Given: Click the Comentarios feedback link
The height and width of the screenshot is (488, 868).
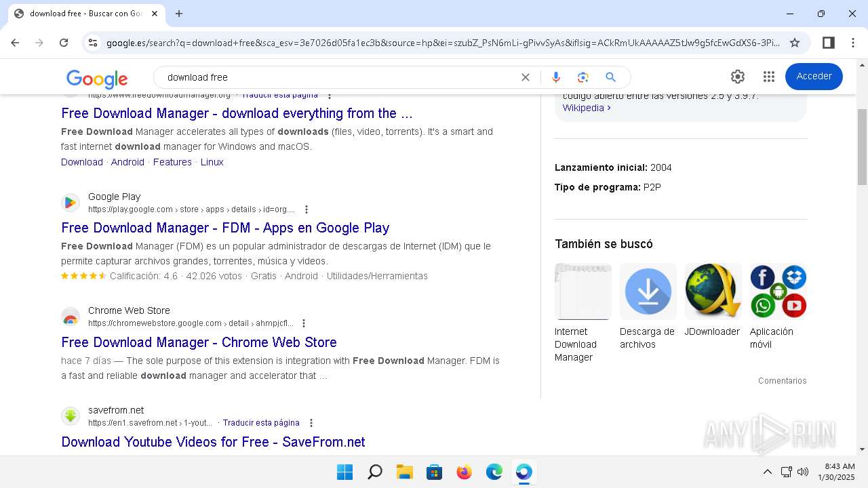Looking at the screenshot, I should click(783, 381).
